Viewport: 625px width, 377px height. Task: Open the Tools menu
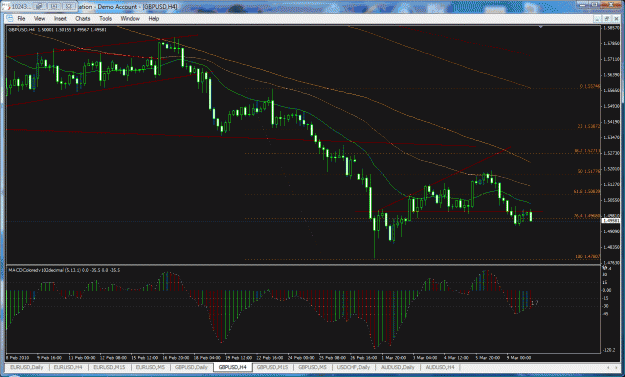105,18
